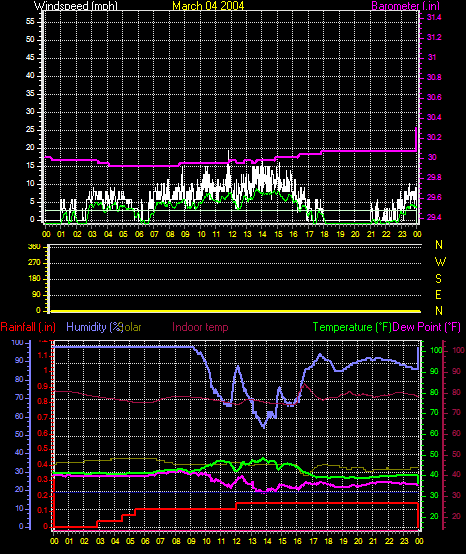Image resolution: width=466 pixels, height=554 pixels.
Task: Click the red rainfall step near hour 12
Action: click(236, 506)
